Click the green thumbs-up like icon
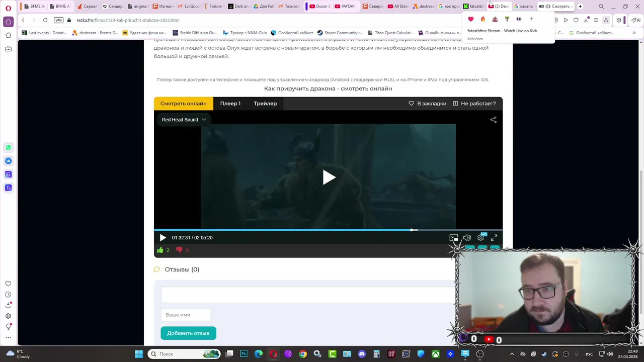Image resolution: width=644 pixels, height=362 pixels. point(160,250)
